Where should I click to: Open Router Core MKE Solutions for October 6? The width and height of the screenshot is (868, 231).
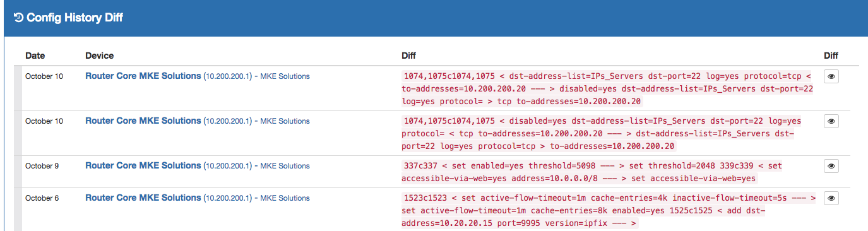point(143,198)
